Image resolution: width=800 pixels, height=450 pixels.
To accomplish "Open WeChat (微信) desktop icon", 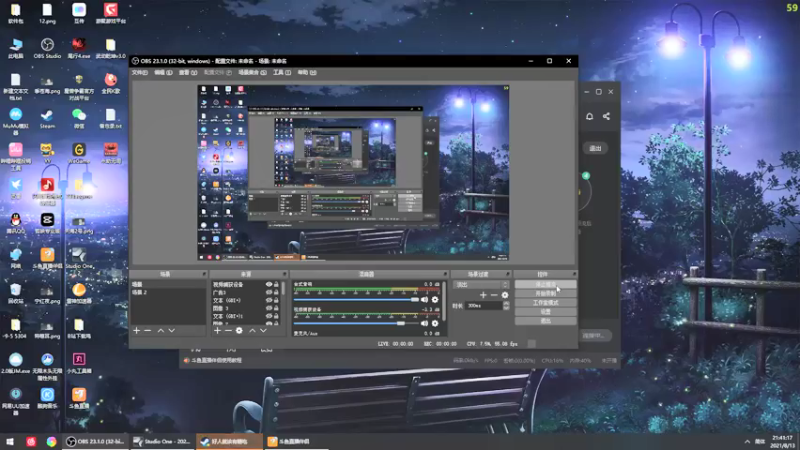I will [x=79, y=118].
